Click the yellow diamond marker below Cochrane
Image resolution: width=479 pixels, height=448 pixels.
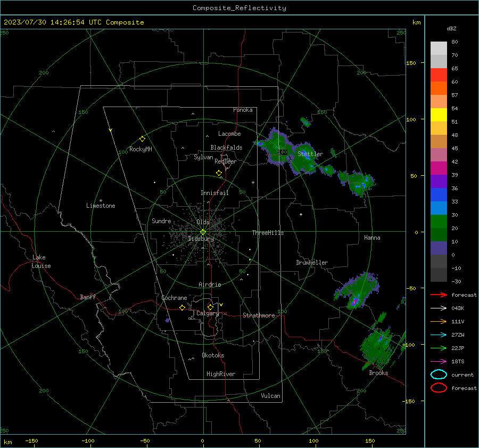click(x=182, y=308)
